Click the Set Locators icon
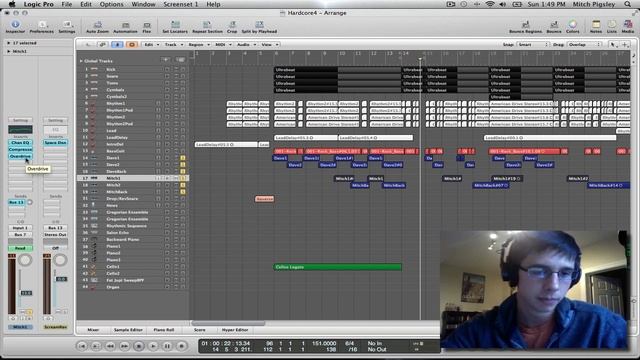640x360 pixels. pyautogui.click(x=175, y=24)
